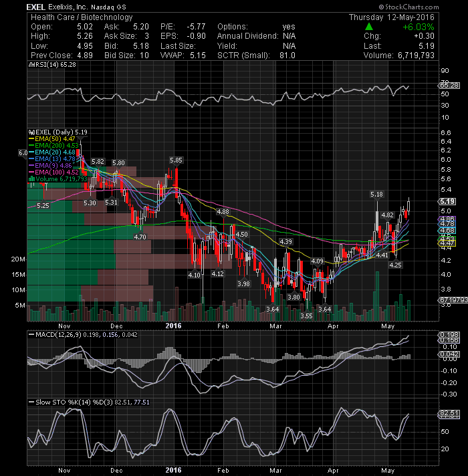This screenshot has height=476, width=468.
Task: Click the VWAP value 5.15
Action: click(x=198, y=55)
